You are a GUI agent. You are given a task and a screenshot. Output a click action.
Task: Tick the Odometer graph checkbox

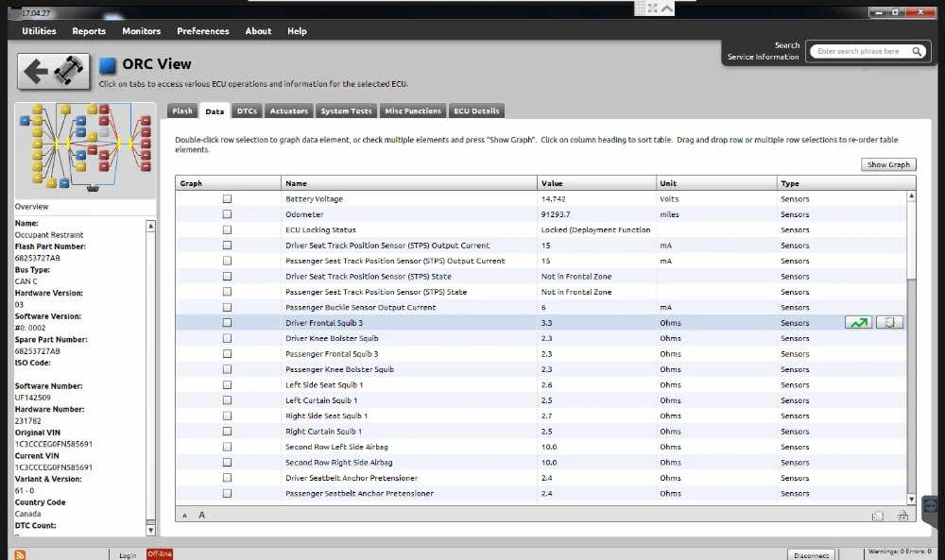pos(227,214)
